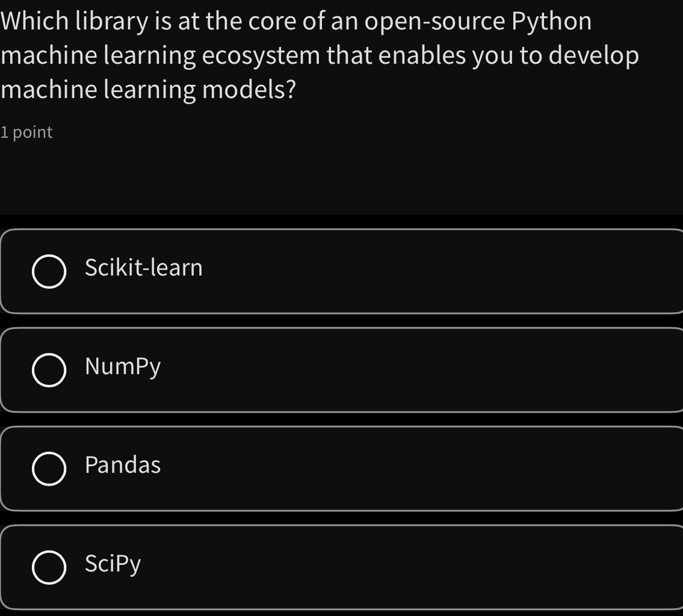This screenshot has width=683, height=616.
Task: Select the SciPy radio button
Action: coord(49,565)
